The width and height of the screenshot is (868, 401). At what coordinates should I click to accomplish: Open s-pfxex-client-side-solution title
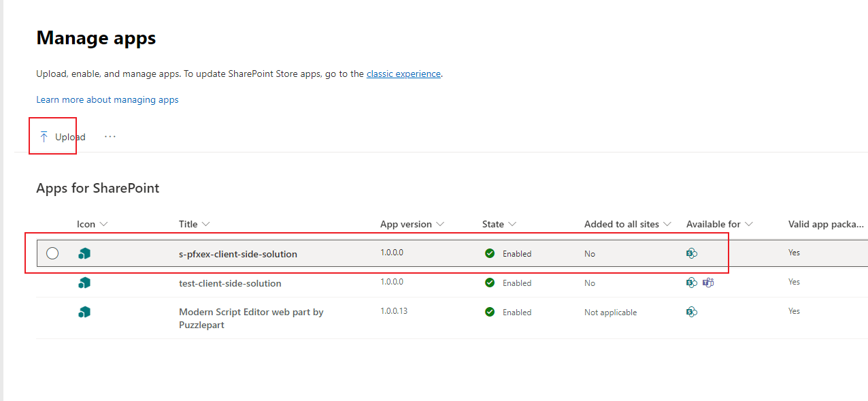[x=238, y=254]
